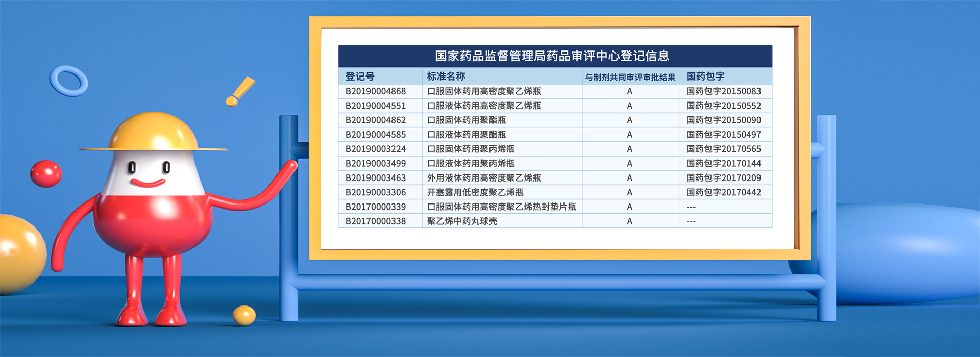
Task: Select the 登记号 column header
Action: pyautogui.click(x=360, y=76)
